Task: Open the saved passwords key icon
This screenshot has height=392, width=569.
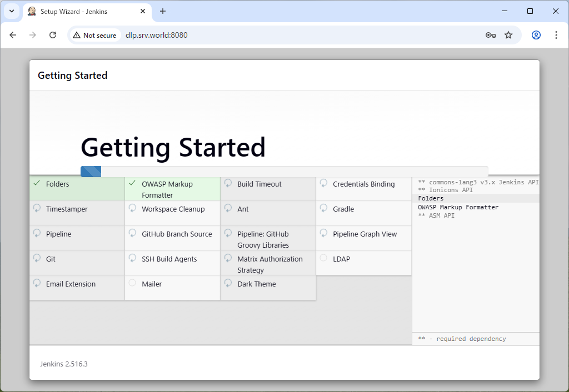Action: (x=490, y=35)
